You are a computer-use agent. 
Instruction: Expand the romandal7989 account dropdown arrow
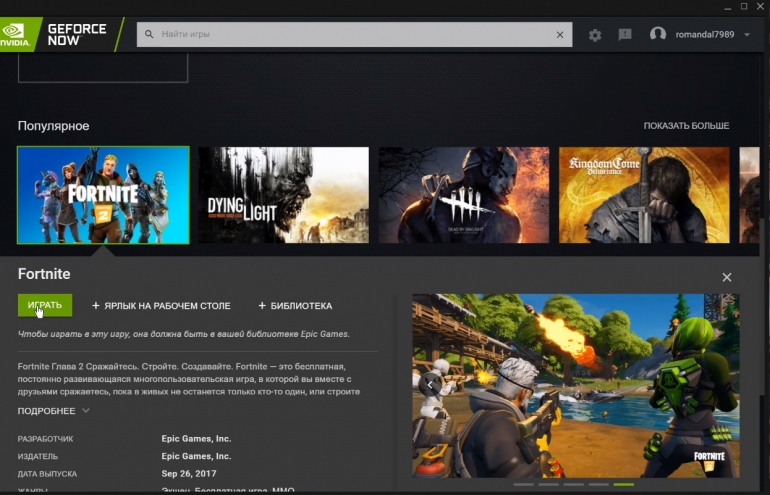coord(747,35)
